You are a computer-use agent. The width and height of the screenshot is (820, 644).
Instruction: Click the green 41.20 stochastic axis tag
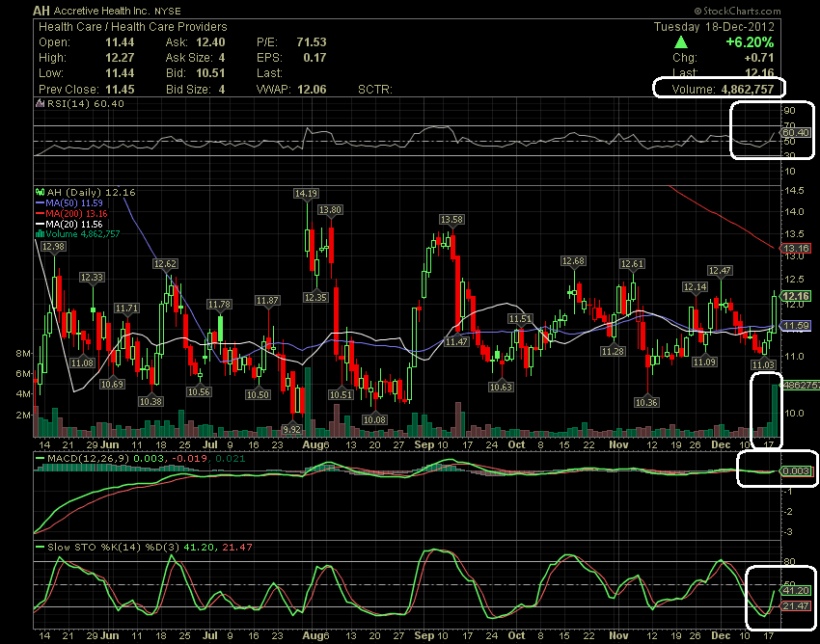[x=796, y=590]
